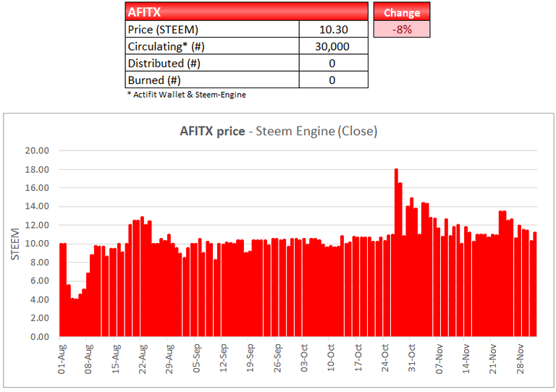This screenshot has height=392, width=556.
Task: Select the Distributed value 0 cell
Action: [333, 63]
